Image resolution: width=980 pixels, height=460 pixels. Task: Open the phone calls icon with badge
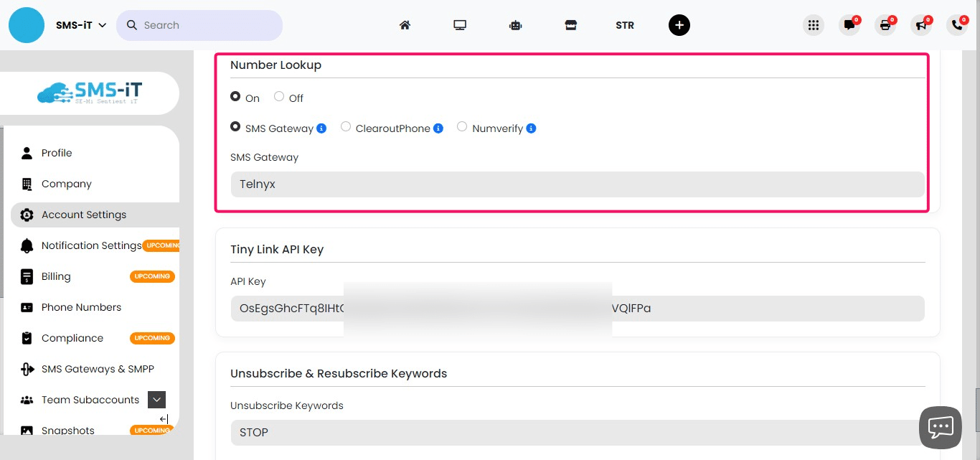pyautogui.click(x=956, y=24)
